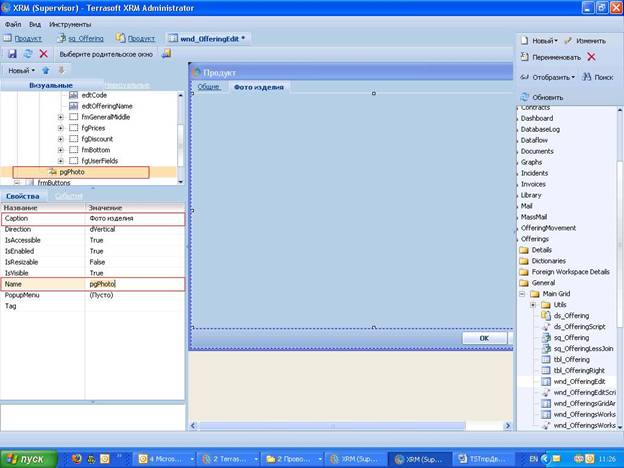Click the Caption property value field

point(135,218)
